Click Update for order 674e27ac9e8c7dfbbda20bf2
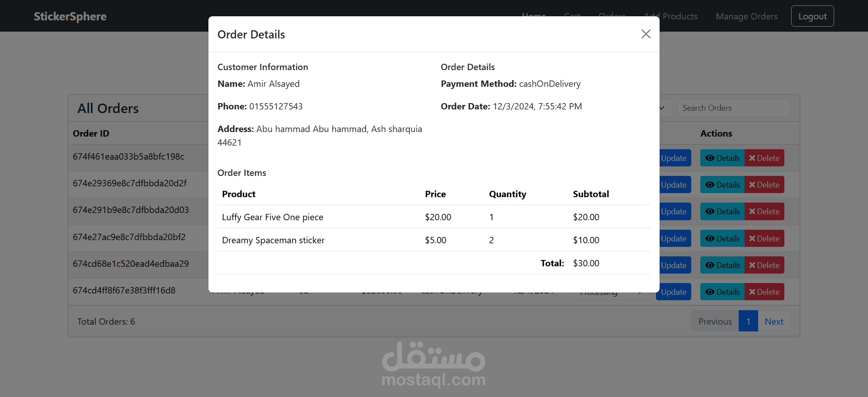The height and width of the screenshot is (397, 868). coord(674,239)
